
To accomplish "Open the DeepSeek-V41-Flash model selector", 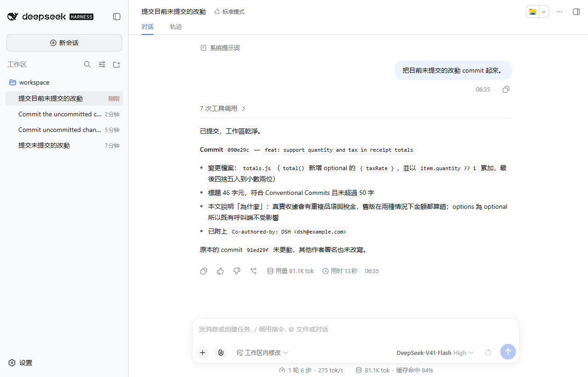I will pos(435,353).
